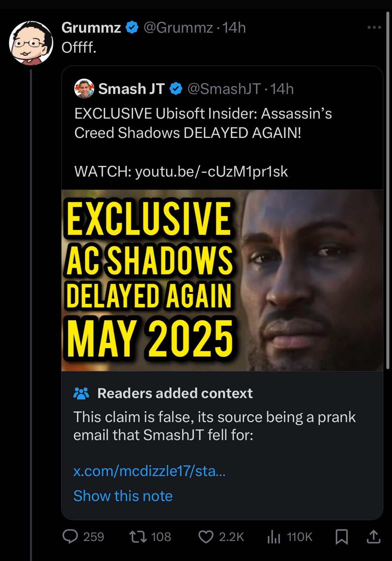Click the Smash JT display name
392x561 pixels.
(131, 89)
